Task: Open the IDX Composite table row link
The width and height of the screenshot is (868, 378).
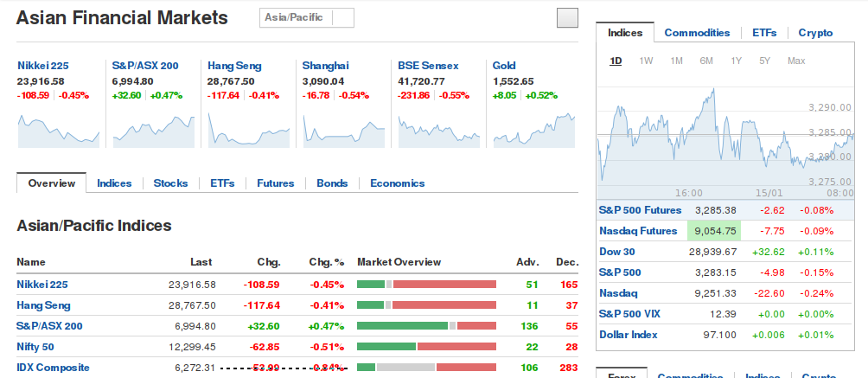Action: [53, 368]
